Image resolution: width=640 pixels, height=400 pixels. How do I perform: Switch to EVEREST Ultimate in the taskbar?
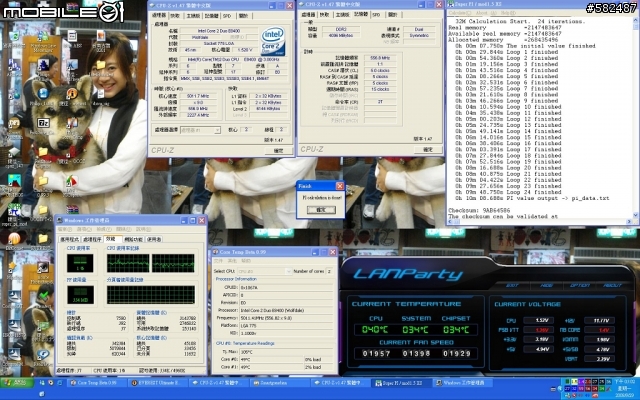click(158, 383)
